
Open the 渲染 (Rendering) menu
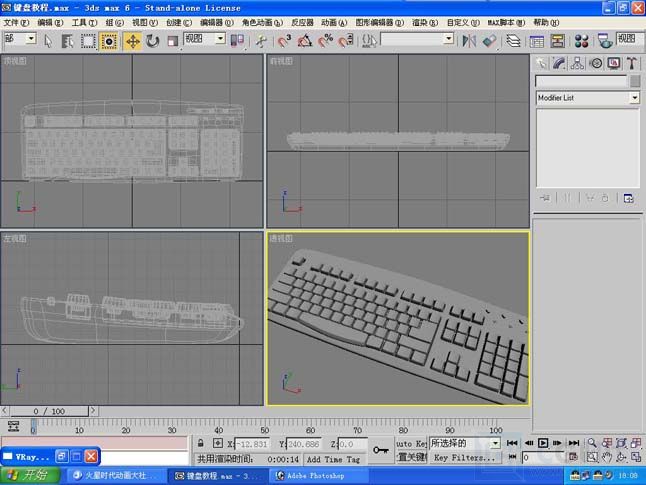point(425,23)
